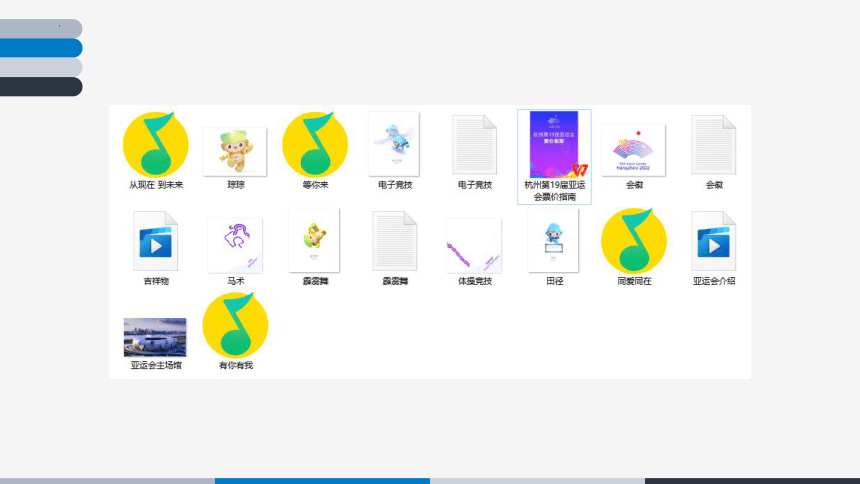Select the 霹雳舞 blank text document icon

tap(395, 241)
